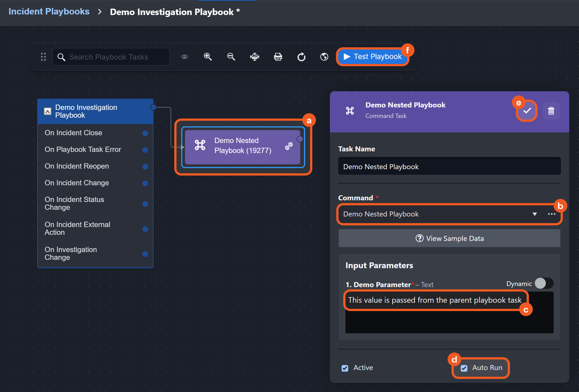
Task: Select the On Incident Close trigger
Action: (x=73, y=133)
